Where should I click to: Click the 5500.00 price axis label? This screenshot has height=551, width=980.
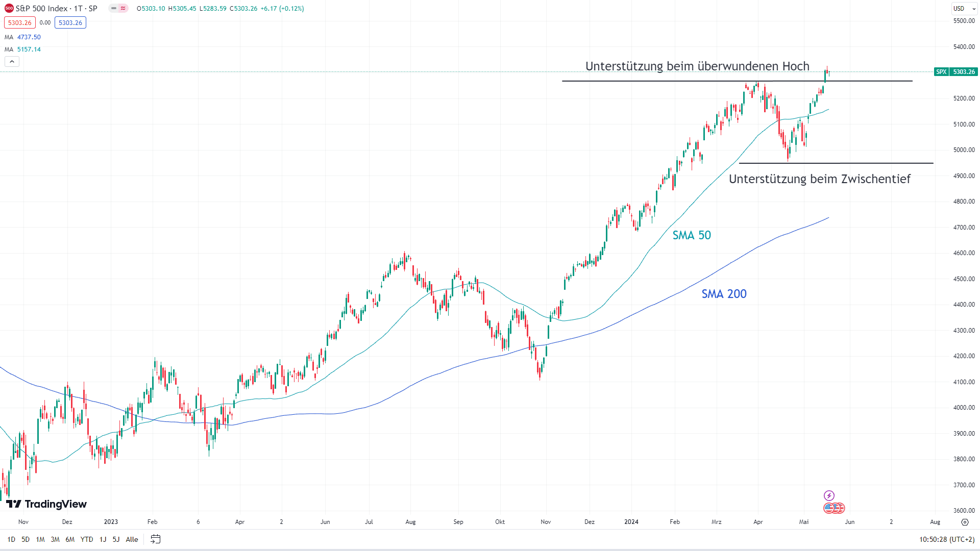[x=964, y=21]
